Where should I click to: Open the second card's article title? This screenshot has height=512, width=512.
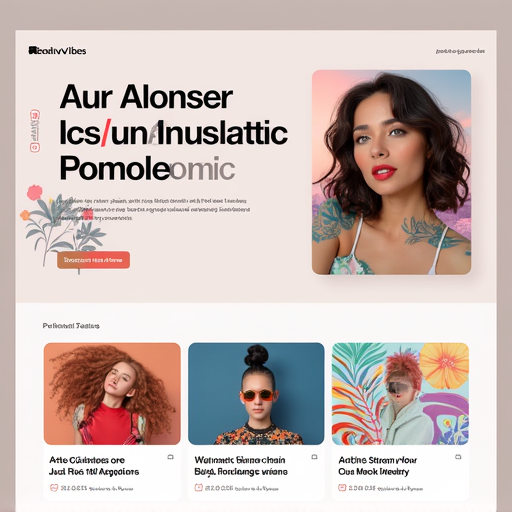coord(241,466)
